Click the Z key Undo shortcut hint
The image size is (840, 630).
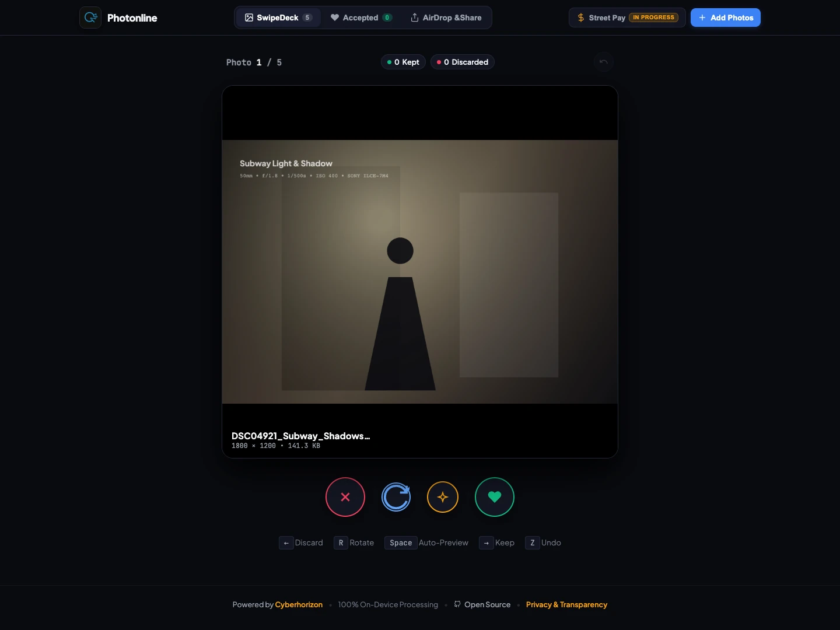click(x=543, y=542)
